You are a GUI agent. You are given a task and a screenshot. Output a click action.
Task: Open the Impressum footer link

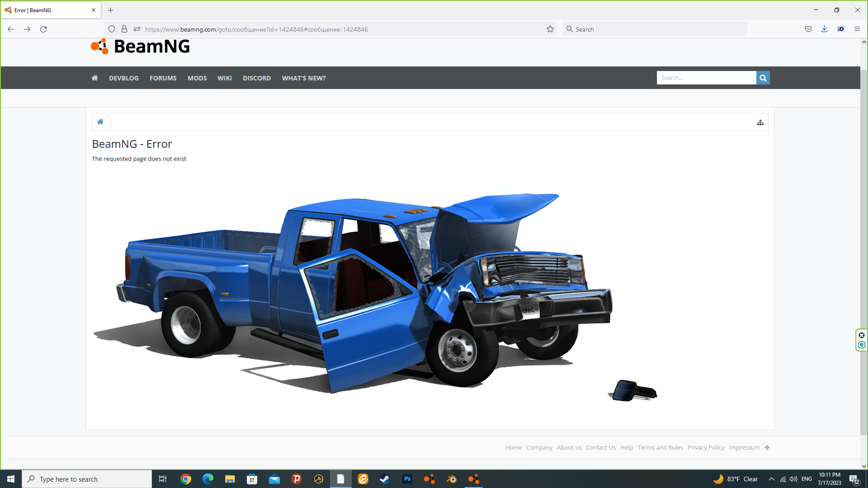click(744, 447)
